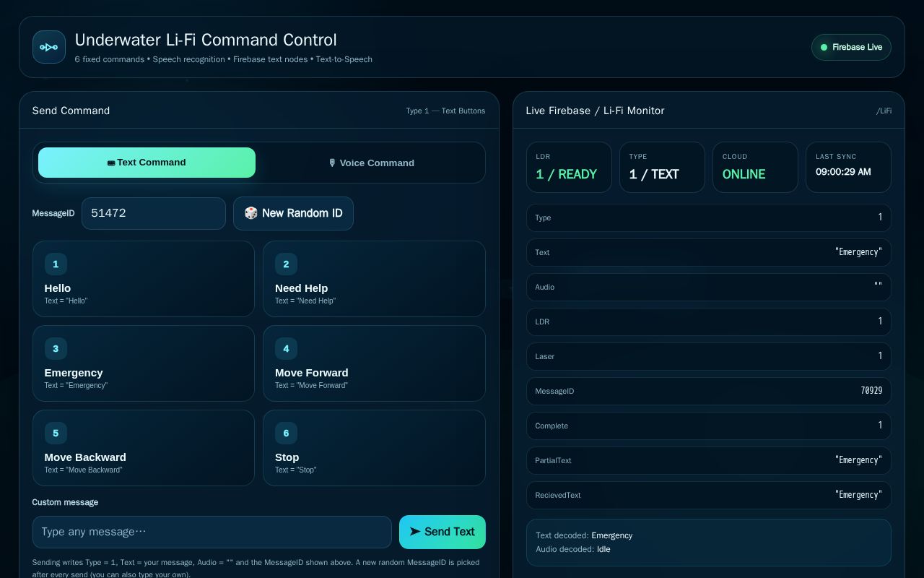The height and width of the screenshot is (578, 924).
Task: Click the MessageID input field
Action: (x=154, y=213)
